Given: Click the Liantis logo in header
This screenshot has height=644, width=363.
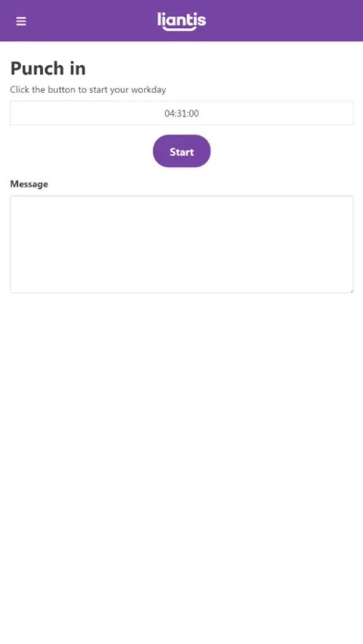Looking at the screenshot, I should 182,21.
